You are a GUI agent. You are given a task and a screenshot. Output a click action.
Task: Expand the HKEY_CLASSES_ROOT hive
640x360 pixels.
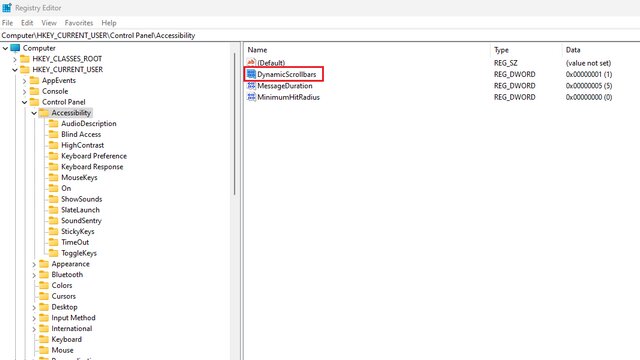15,59
